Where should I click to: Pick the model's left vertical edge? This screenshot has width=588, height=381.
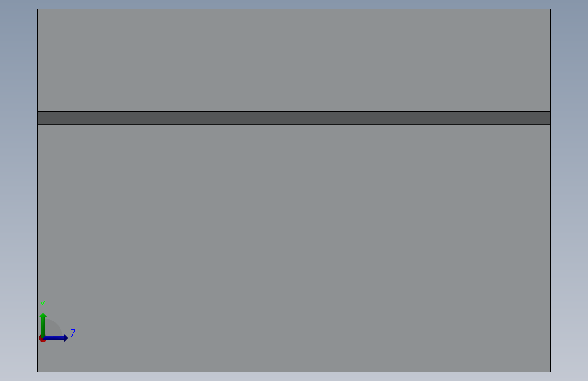tap(37, 190)
